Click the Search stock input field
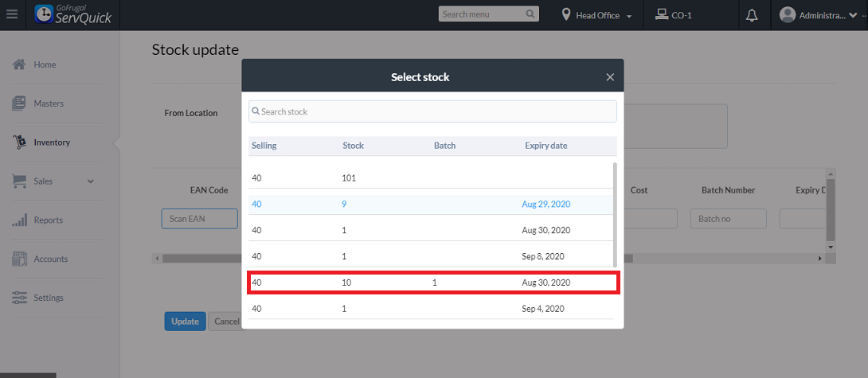Viewport: 868px width, 378px height. tap(432, 111)
